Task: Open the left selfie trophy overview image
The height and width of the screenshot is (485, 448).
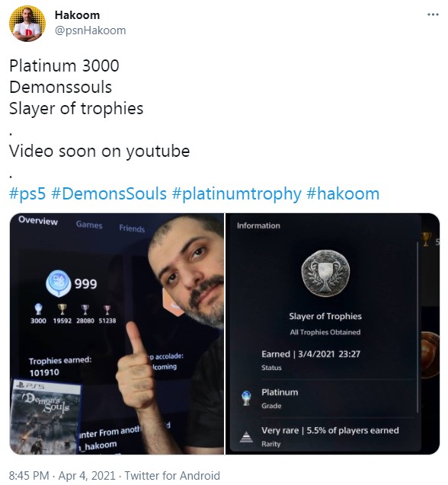Action: pos(117,333)
